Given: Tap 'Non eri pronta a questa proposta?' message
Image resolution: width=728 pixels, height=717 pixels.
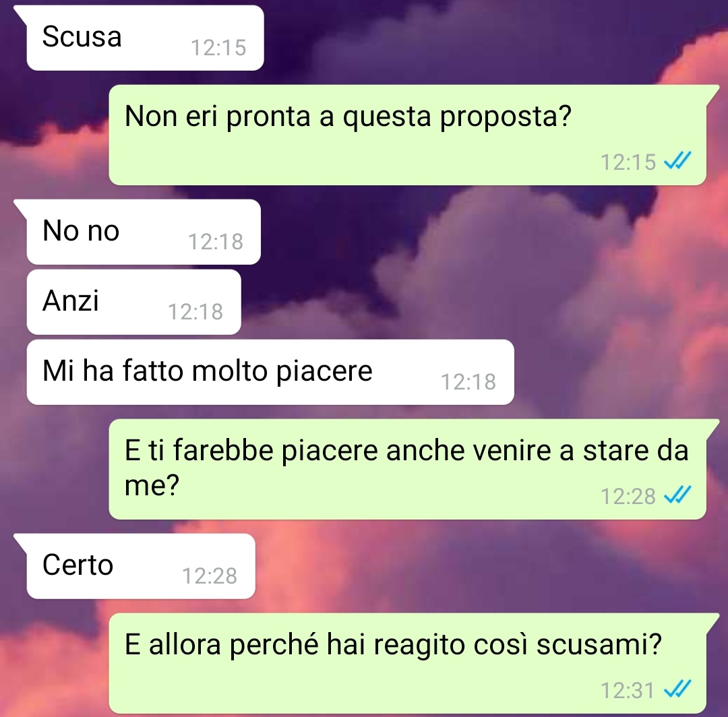Looking at the screenshot, I should click(x=408, y=135).
